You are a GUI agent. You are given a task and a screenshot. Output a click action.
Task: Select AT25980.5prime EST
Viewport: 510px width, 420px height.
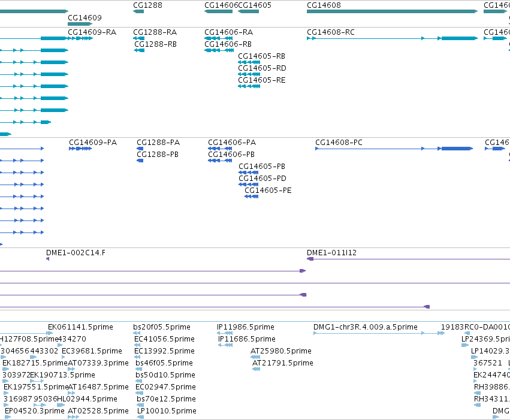coord(255,357)
